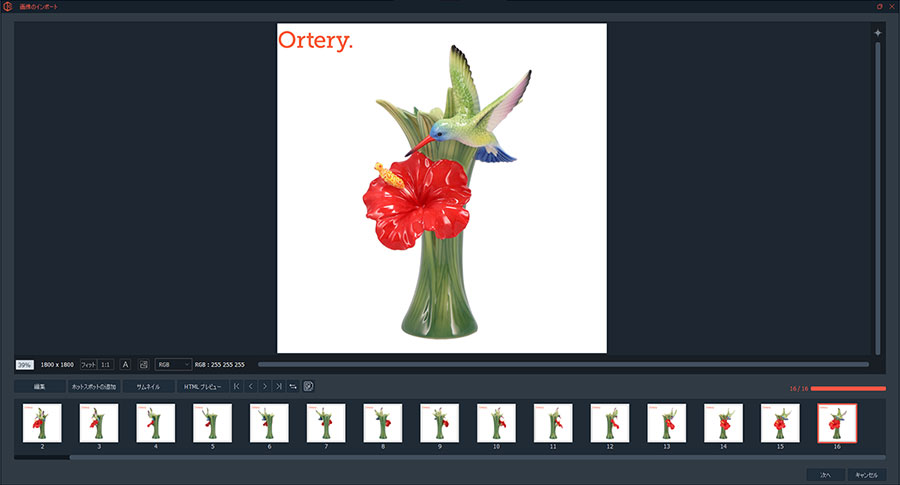The width and height of the screenshot is (900, 485).
Task: Click the sparkle icon at top right
Action: [x=878, y=33]
